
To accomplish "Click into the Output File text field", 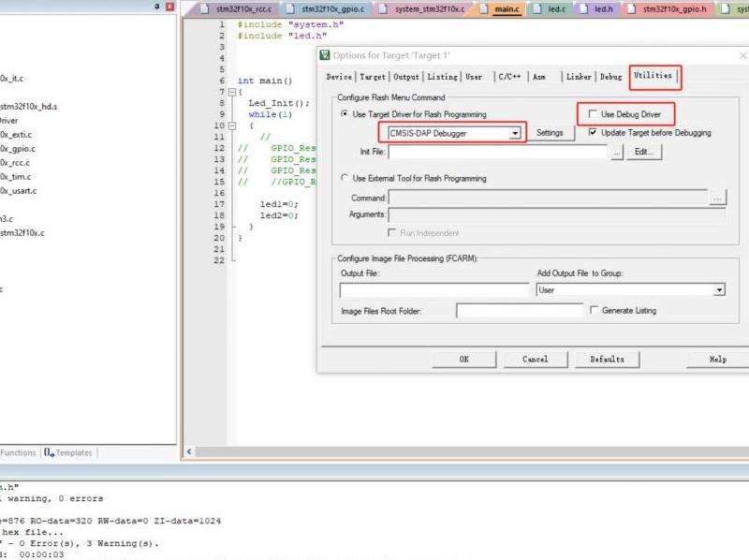I will click(434, 290).
